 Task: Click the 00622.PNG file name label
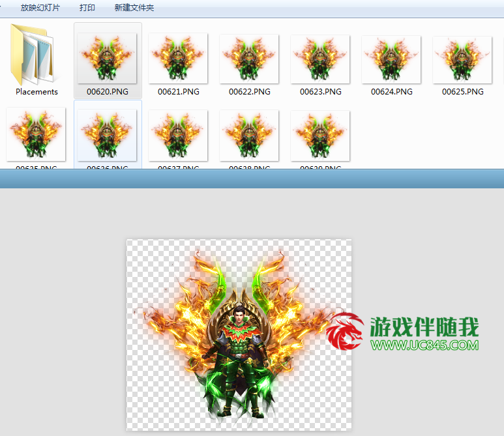250,92
